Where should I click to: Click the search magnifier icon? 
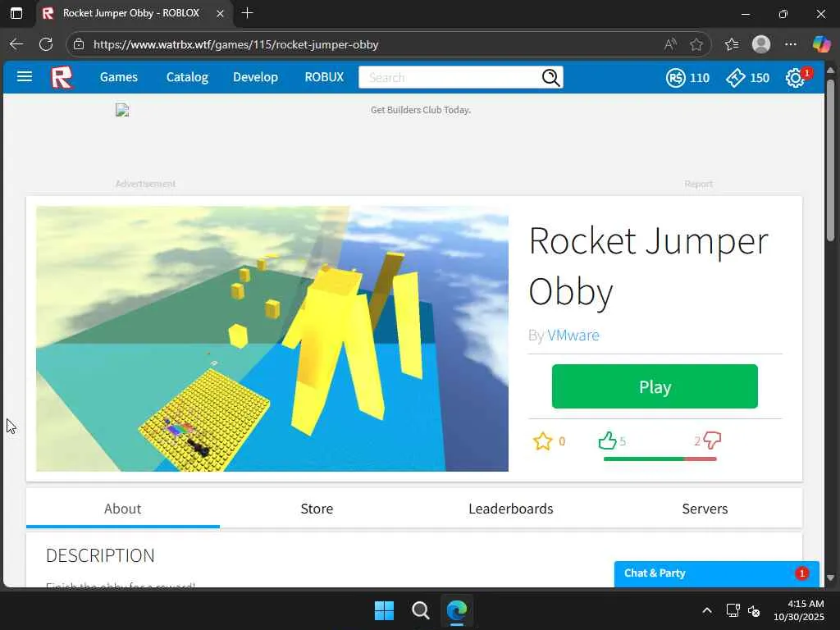pyautogui.click(x=550, y=78)
